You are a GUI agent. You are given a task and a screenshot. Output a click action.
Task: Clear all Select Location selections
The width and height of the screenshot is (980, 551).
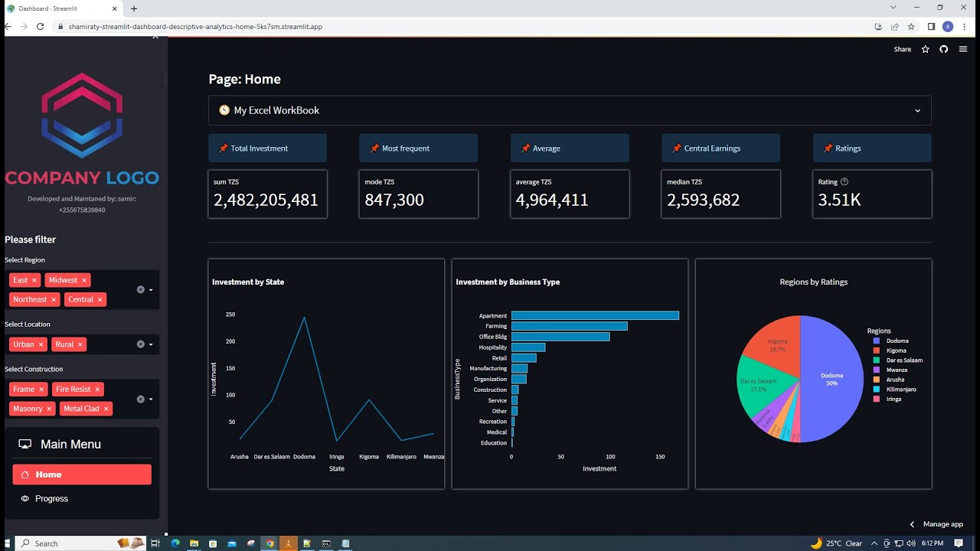[140, 344]
